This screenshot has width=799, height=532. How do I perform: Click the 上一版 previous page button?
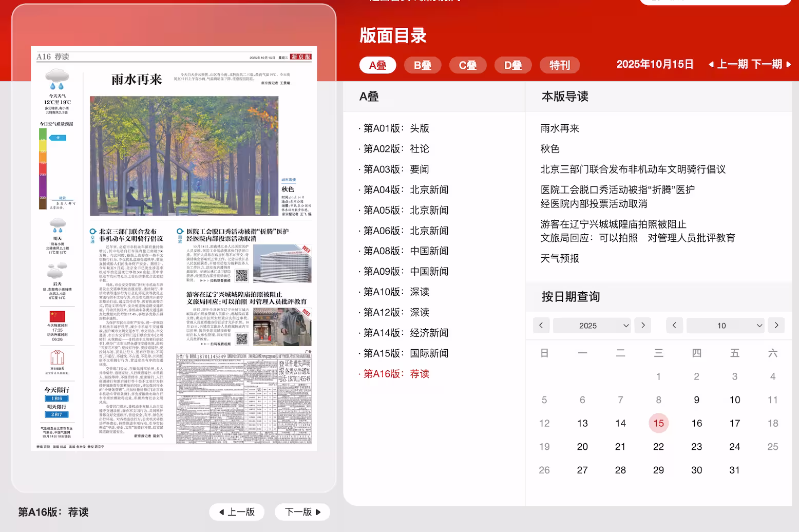[237, 512]
